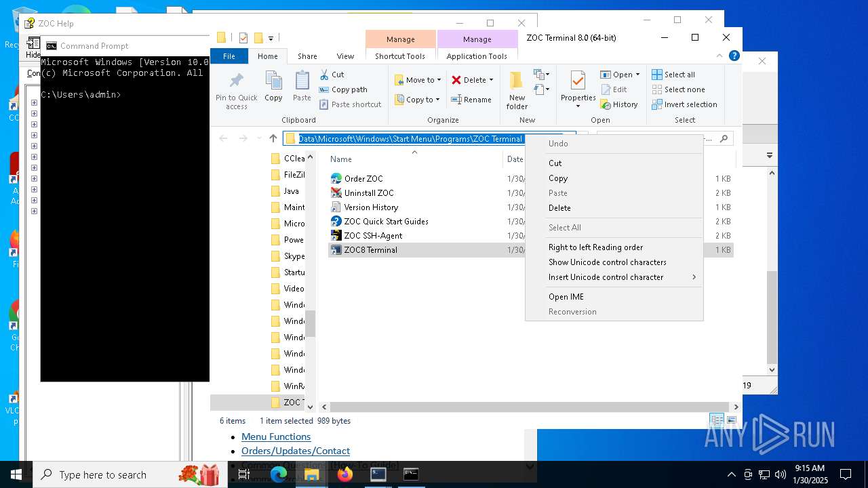Click the horizontal scrollbar in file list
The width and height of the screenshot is (868, 488).
(x=529, y=407)
